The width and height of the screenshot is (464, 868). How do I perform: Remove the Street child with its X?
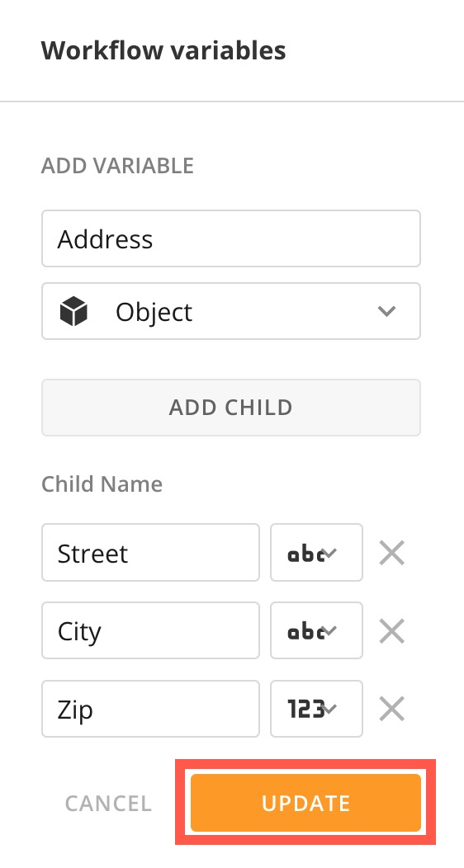[x=392, y=553]
